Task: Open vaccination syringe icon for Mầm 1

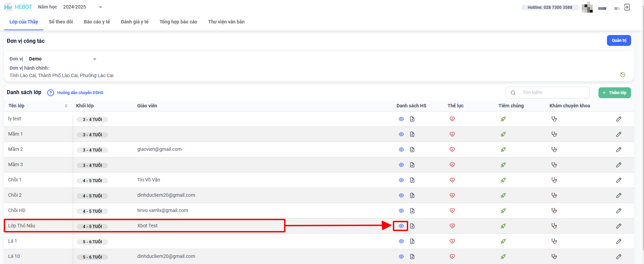Action: click(503, 134)
